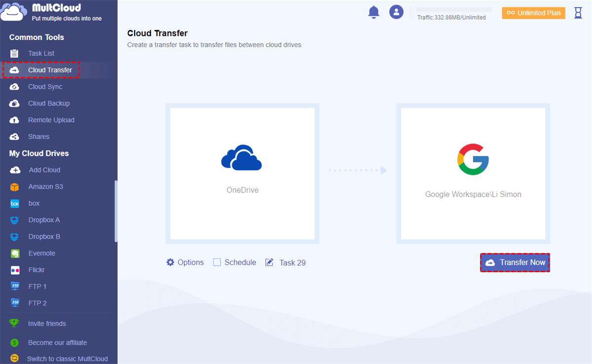
Task: Click the OneDrive cloud logo
Action: click(x=242, y=158)
